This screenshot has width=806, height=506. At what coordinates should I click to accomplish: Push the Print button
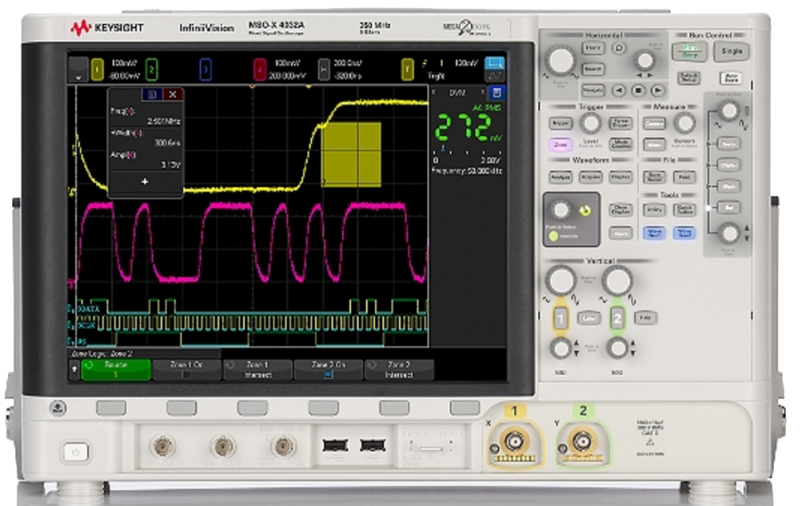pyautogui.click(x=685, y=177)
